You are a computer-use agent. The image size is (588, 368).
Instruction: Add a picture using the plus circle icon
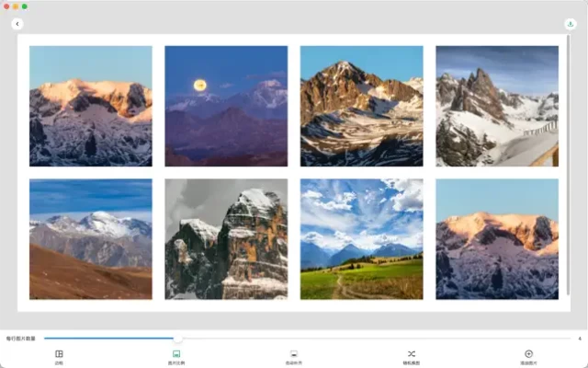[x=528, y=354]
